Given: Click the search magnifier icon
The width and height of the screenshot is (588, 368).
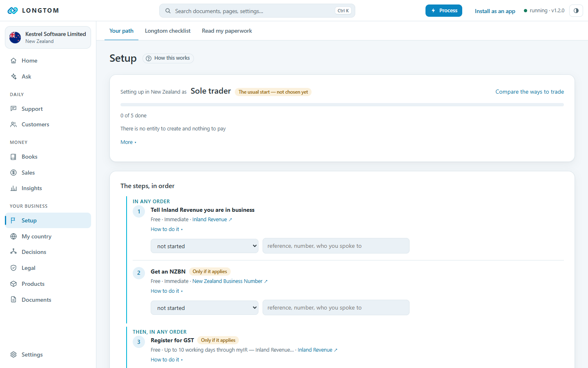Looking at the screenshot, I should click(168, 11).
